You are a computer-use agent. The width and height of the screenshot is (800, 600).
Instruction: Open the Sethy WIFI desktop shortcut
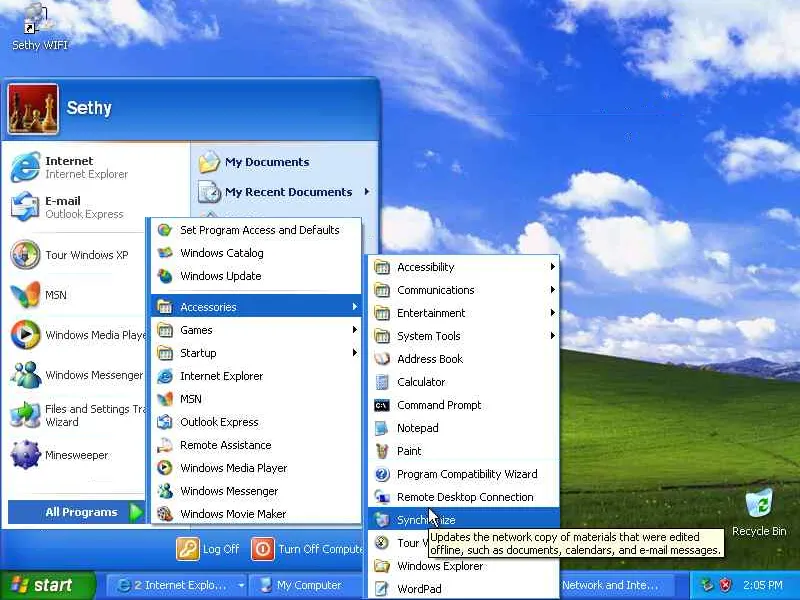pos(39,27)
